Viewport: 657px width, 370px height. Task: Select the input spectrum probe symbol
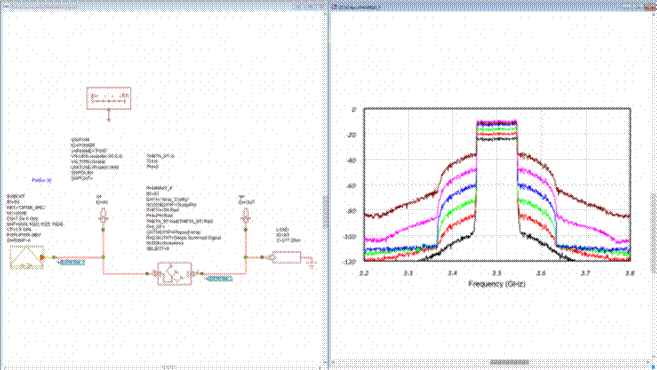(103, 216)
